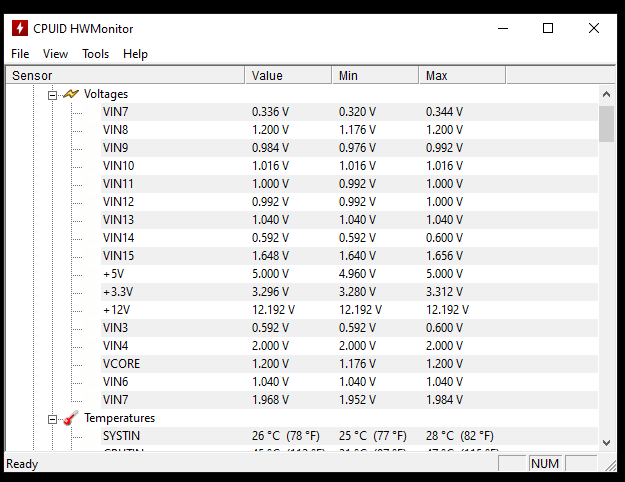The height and width of the screenshot is (482, 625).
Task: Select the VIN12 sensor row
Action: [349, 202]
